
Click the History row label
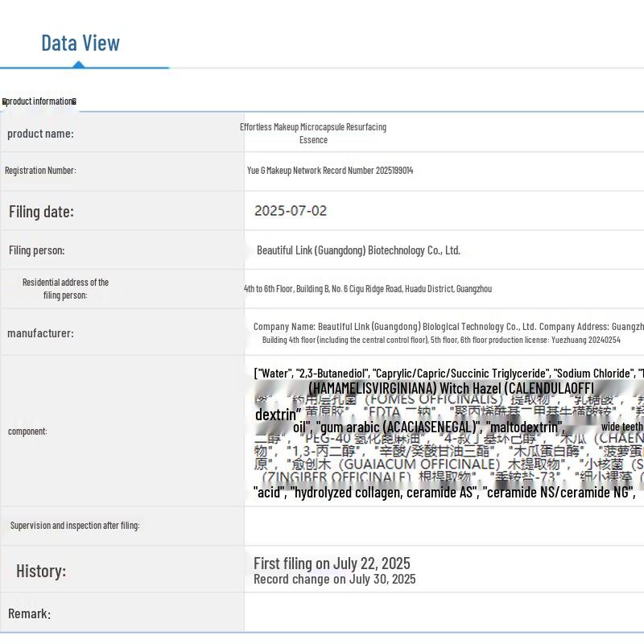pos(41,571)
